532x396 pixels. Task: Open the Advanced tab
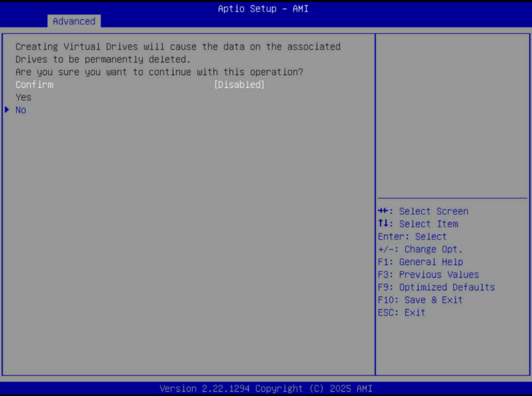(x=74, y=21)
